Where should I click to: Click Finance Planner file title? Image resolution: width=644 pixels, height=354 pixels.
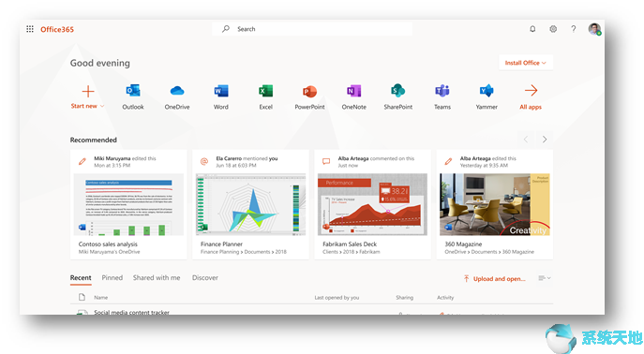tap(221, 244)
